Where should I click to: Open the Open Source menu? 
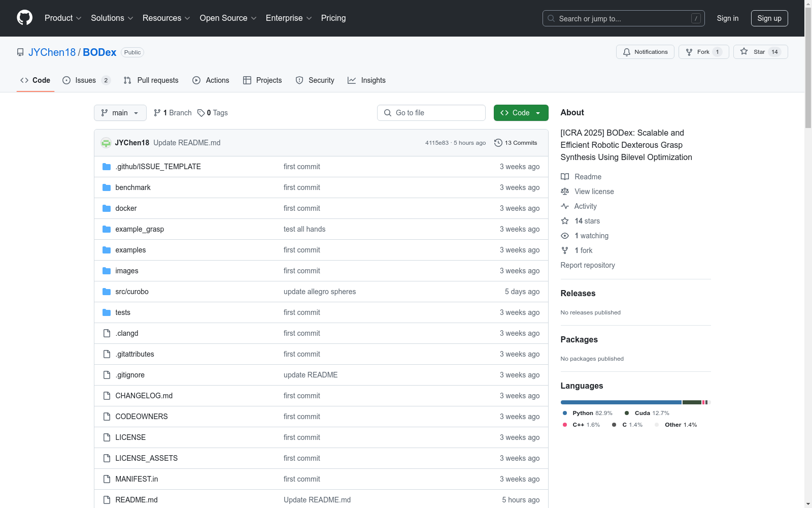point(228,18)
